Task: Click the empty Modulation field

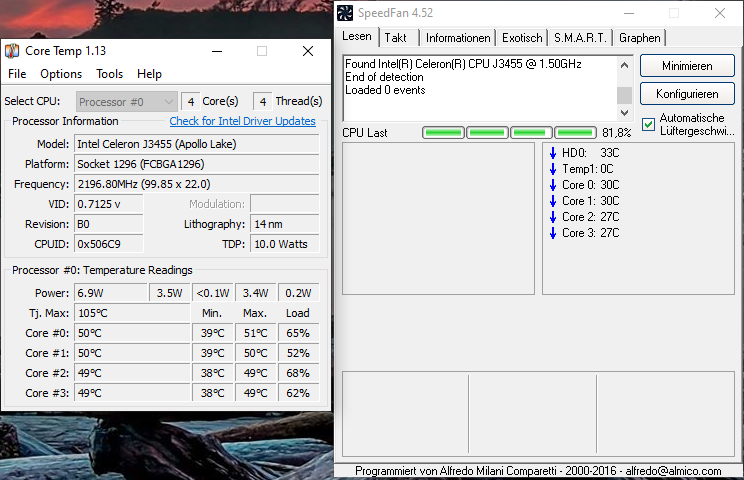Action: click(x=285, y=204)
